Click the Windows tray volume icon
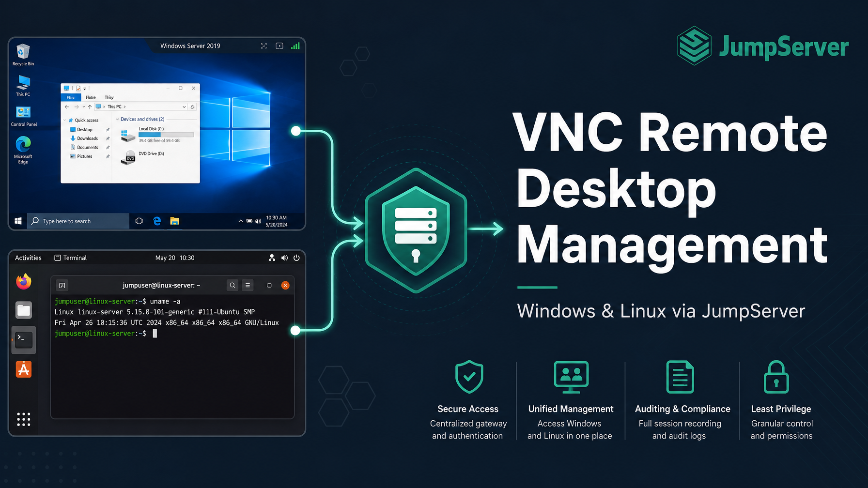Screen dimensions: 868x488 [258, 221]
